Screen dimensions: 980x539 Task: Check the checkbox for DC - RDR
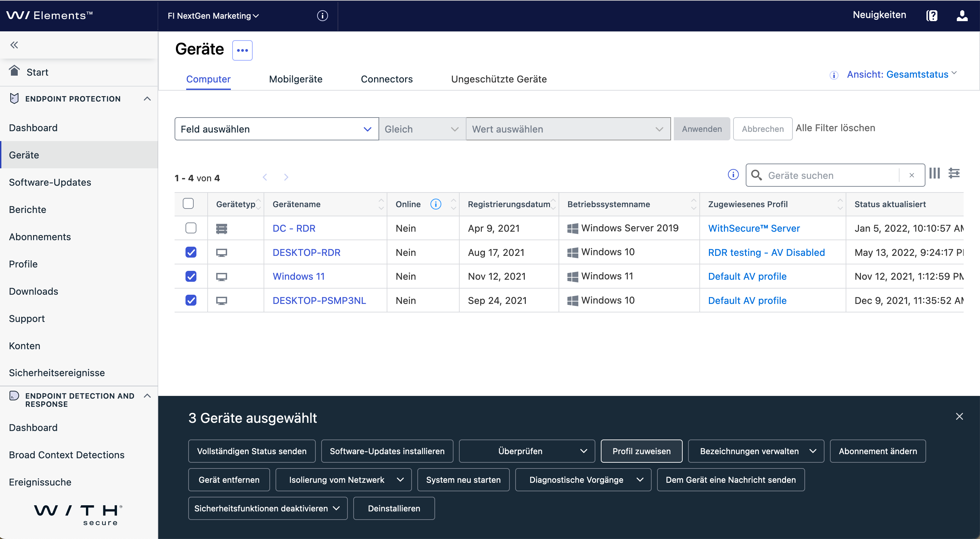click(191, 228)
